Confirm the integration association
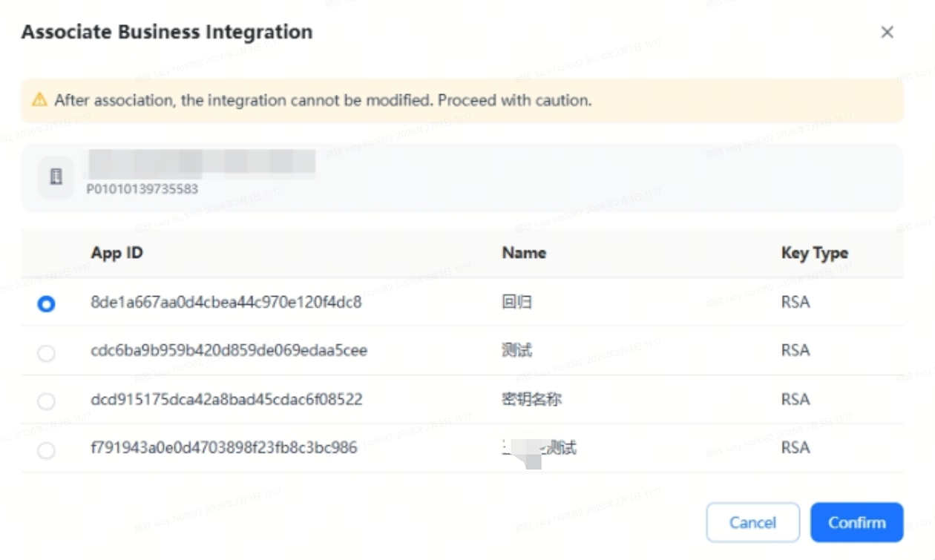This screenshot has height=560, width=935. click(x=856, y=523)
